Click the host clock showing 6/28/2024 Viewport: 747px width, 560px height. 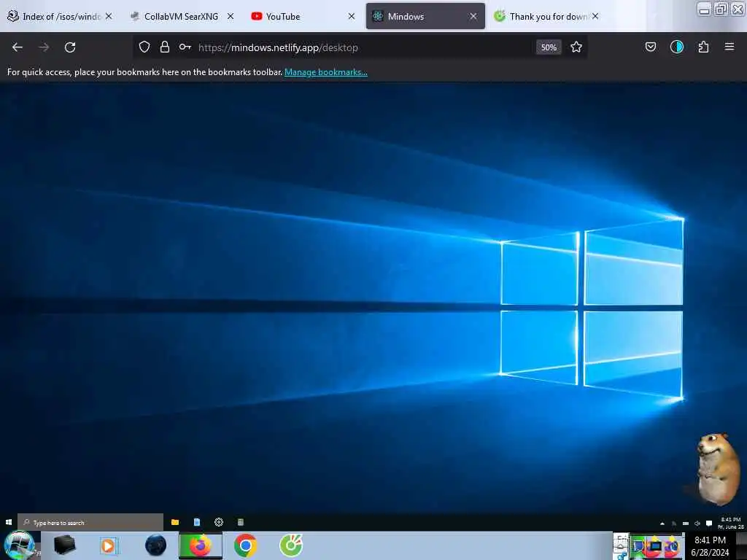[x=710, y=546]
